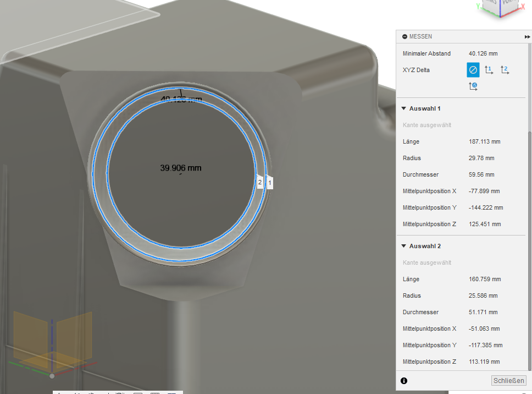Enable world-coordinate XYZ Delta icon

(473, 86)
